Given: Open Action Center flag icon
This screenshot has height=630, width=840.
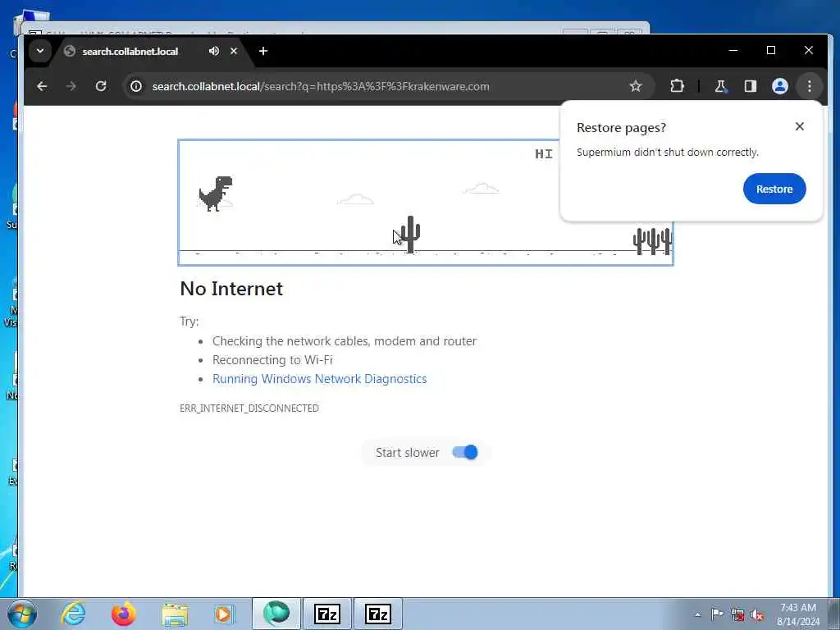Looking at the screenshot, I should pyautogui.click(x=717, y=614).
